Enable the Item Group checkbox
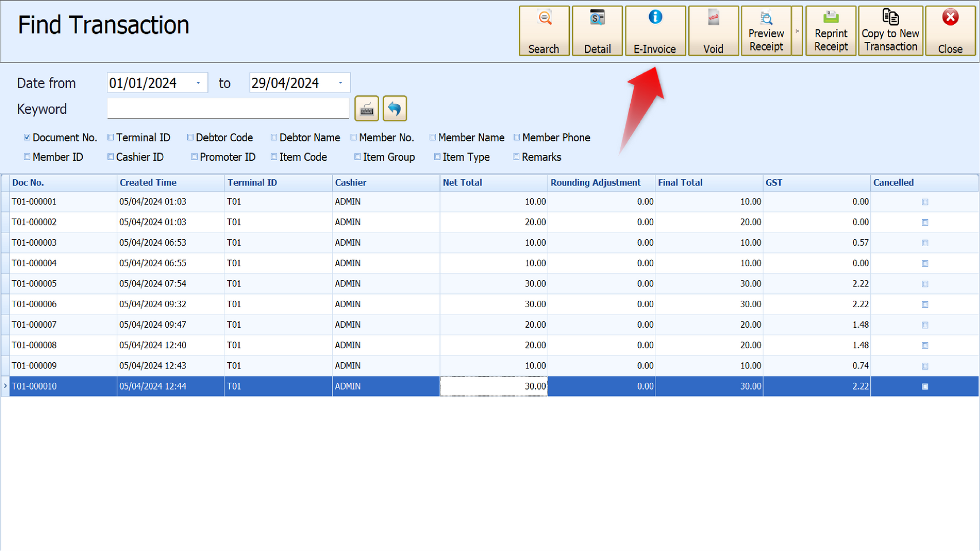980x551 pixels. pyautogui.click(x=357, y=157)
